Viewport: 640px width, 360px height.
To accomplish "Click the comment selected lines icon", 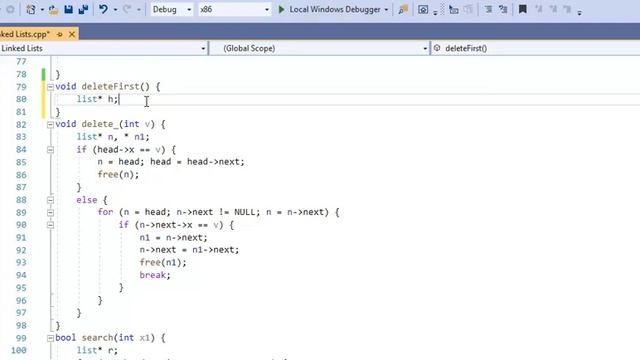I will (453, 9).
